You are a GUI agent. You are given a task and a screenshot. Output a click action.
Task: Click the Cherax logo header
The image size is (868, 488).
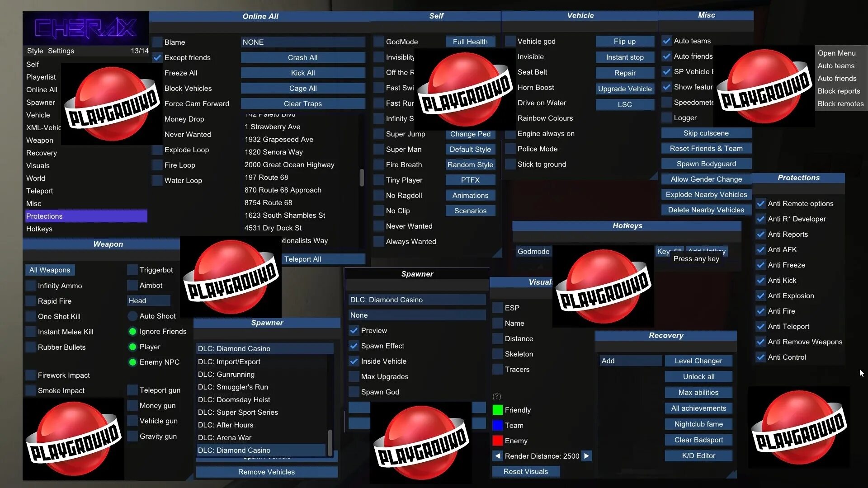click(86, 28)
